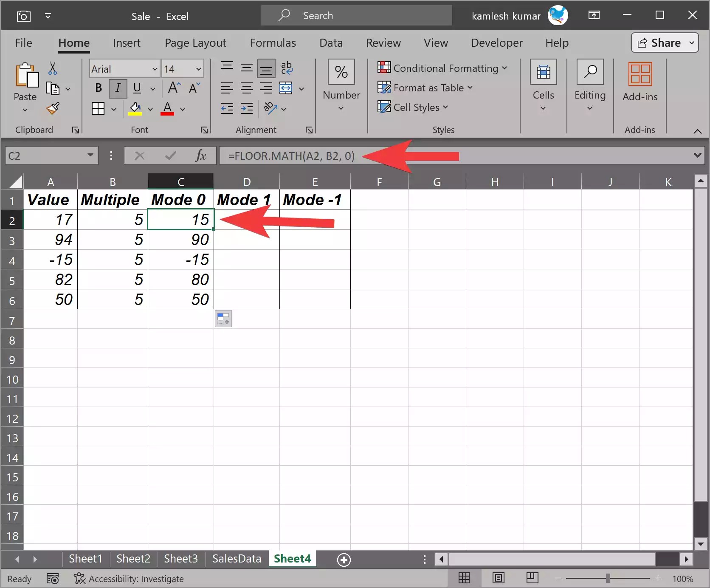Adjust the zoom slider
Image resolution: width=710 pixels, height=588 pixels.
tap(608, 578)
